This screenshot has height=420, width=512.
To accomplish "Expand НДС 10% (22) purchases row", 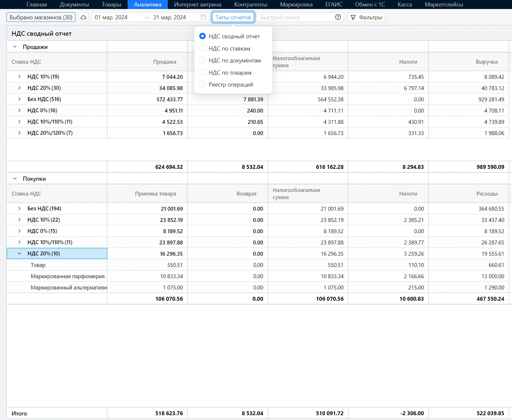I will point(19,220).
